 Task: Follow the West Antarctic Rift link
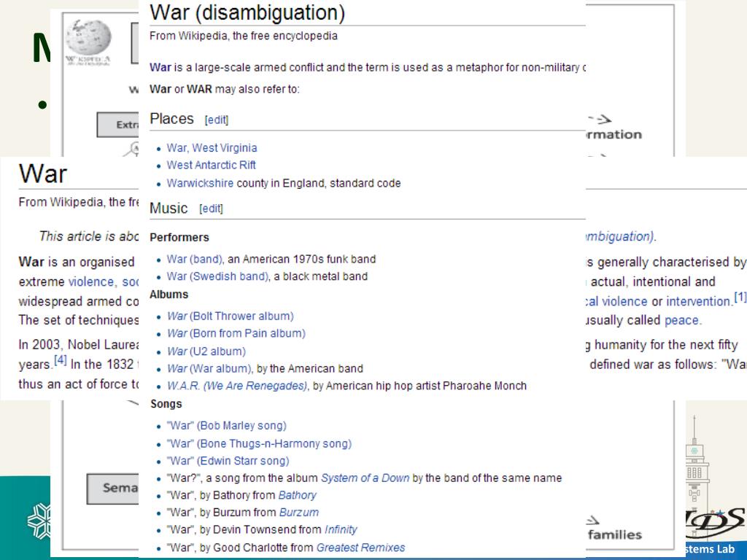point(211,166)
